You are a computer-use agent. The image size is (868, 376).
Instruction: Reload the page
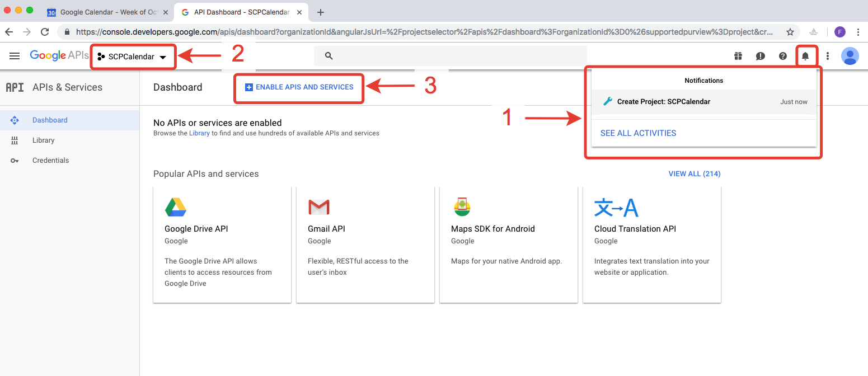pos(45,32)
